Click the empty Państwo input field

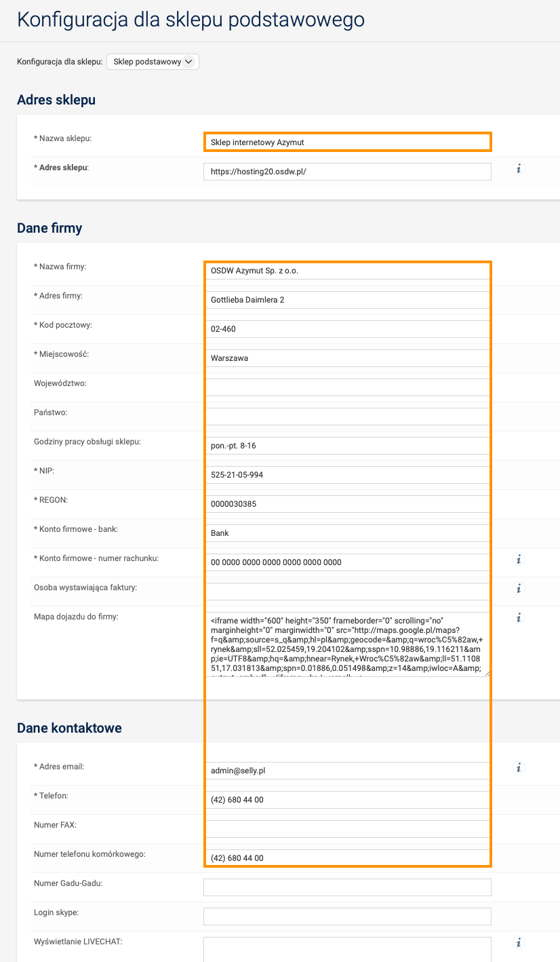point(347,417)
